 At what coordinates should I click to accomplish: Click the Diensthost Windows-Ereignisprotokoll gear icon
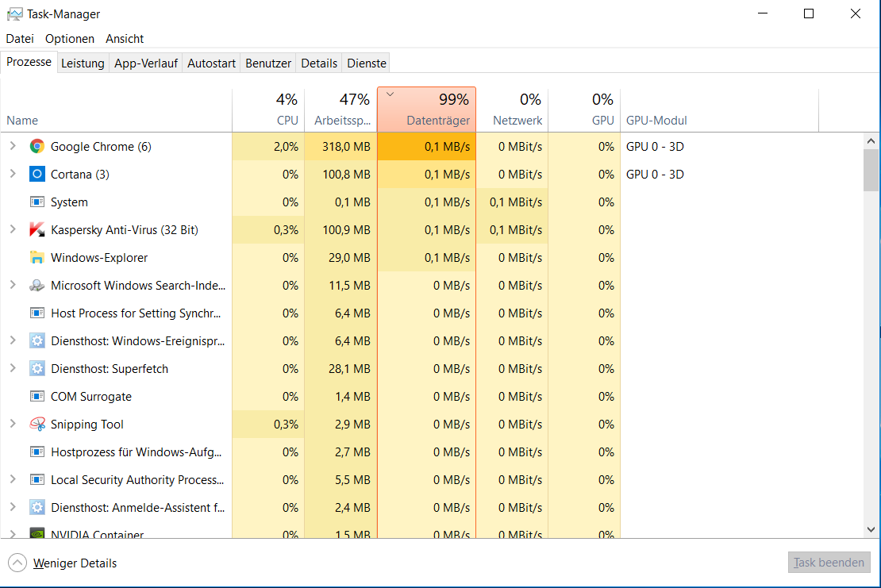point(37,341)
